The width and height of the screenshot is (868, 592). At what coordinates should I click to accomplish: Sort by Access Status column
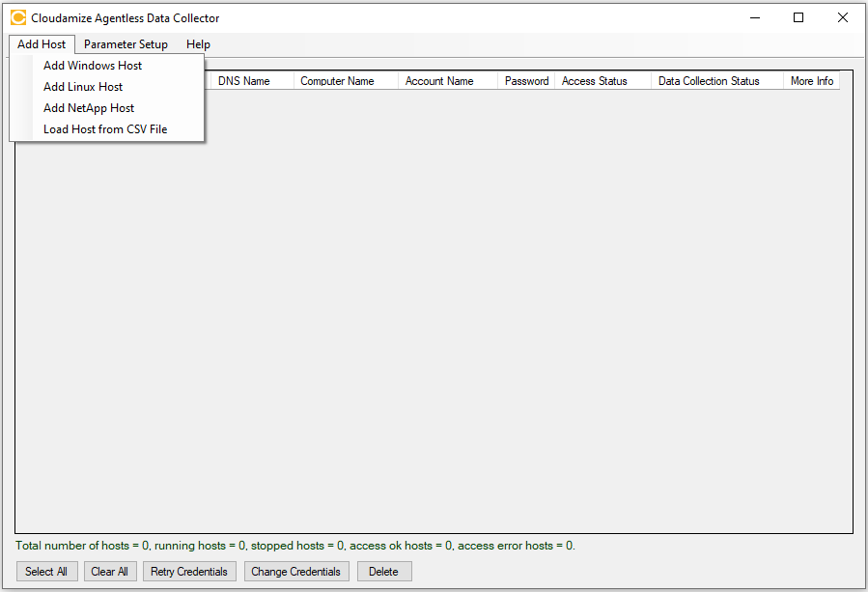tap(595, 81)
